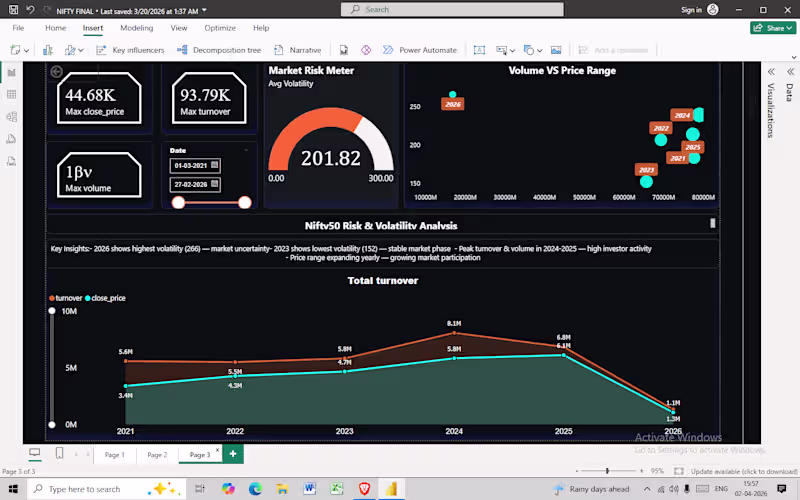Open the Date slicer chevron menu

pyautogui.click(x=246, y=150)
